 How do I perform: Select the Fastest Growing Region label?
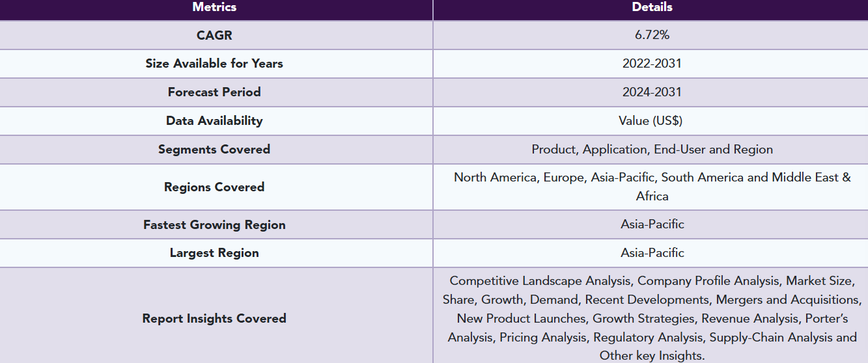point(214,225)
